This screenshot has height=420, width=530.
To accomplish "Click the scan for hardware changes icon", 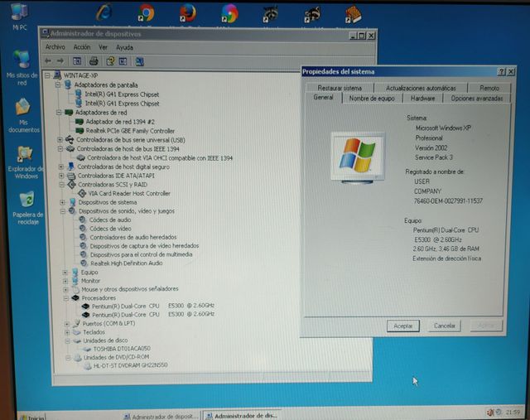I will point(140,61).
